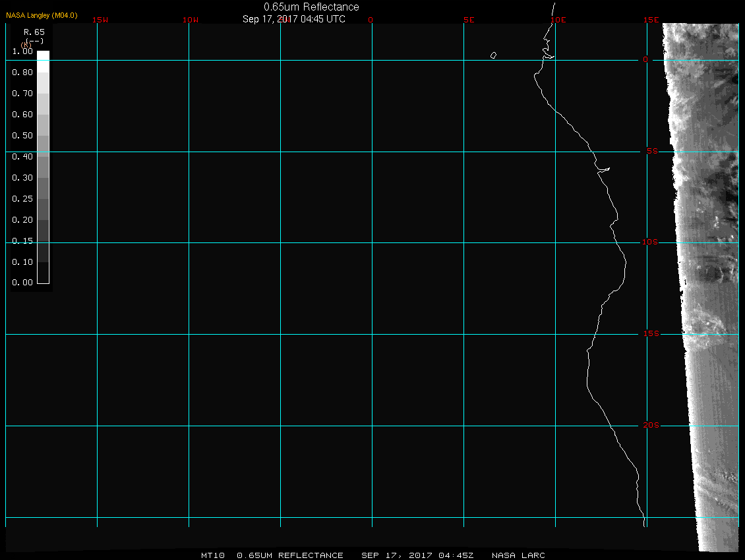Click the 0.10 colorbar value
This screenshot has width=745, height=560.
pyautogui.click(x=22, y=262)
